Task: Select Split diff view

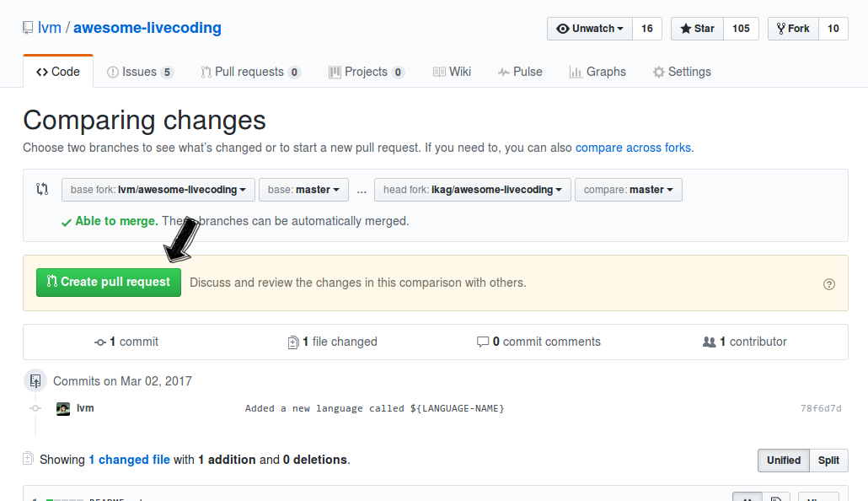Action: 828,461
